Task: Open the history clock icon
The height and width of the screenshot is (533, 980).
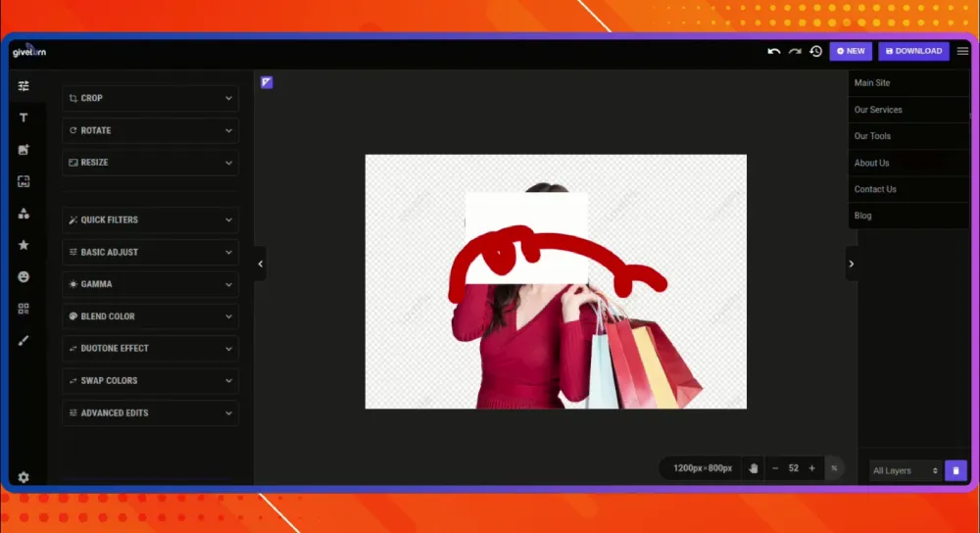Action: click(x=815, y=51)
